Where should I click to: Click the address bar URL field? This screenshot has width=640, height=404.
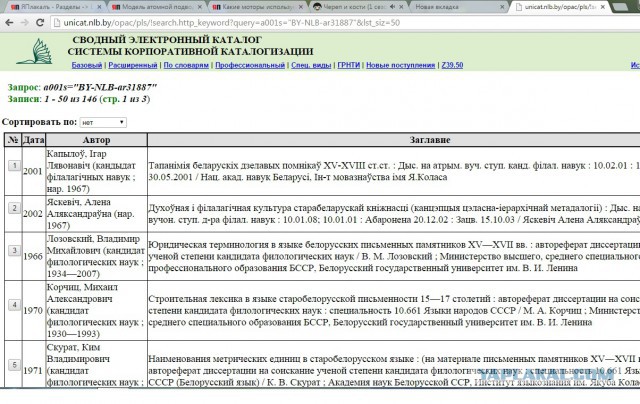[347, 23]
